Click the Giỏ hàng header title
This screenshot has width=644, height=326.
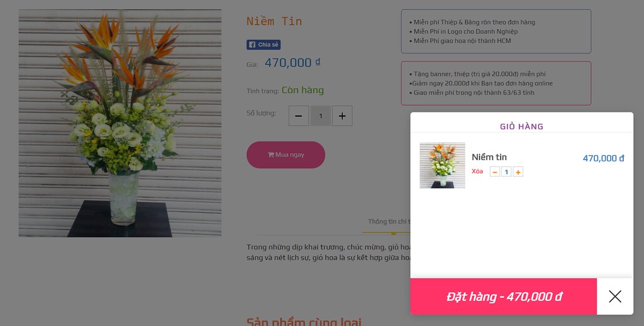coord(521,126)
